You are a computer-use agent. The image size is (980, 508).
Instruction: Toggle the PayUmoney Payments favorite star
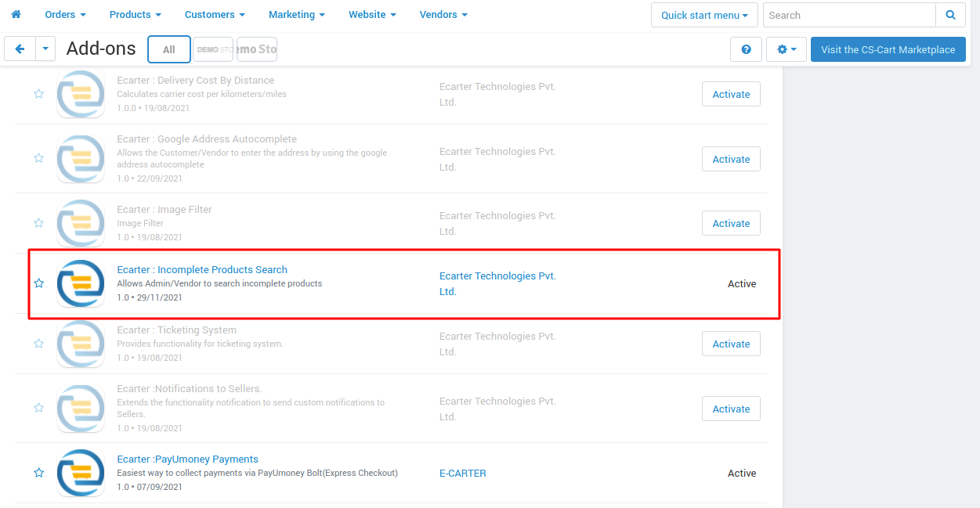coord(38,473)
